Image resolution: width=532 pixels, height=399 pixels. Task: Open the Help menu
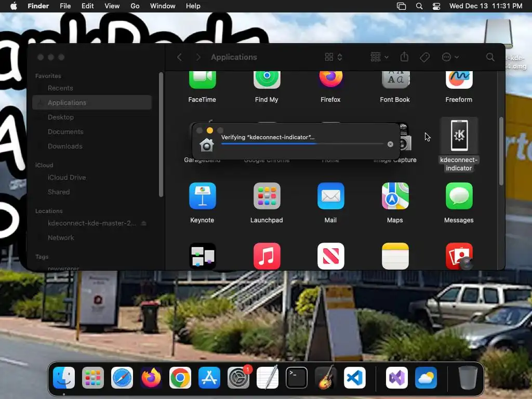[x=193, y=6]
